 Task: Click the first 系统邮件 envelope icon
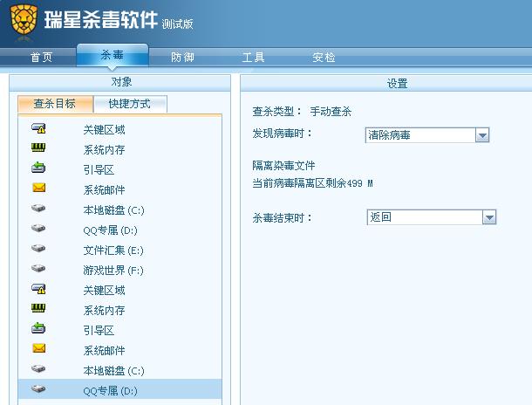click(x=39, y=188)
